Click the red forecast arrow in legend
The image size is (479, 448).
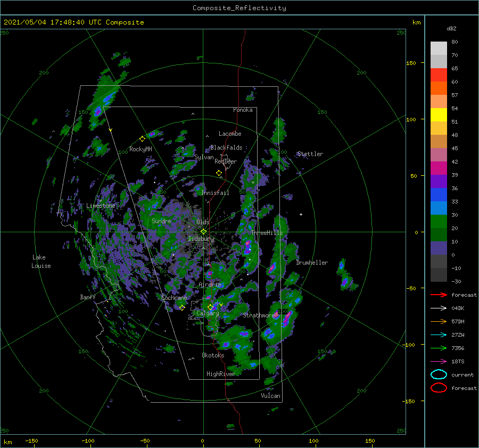(439, 295)
